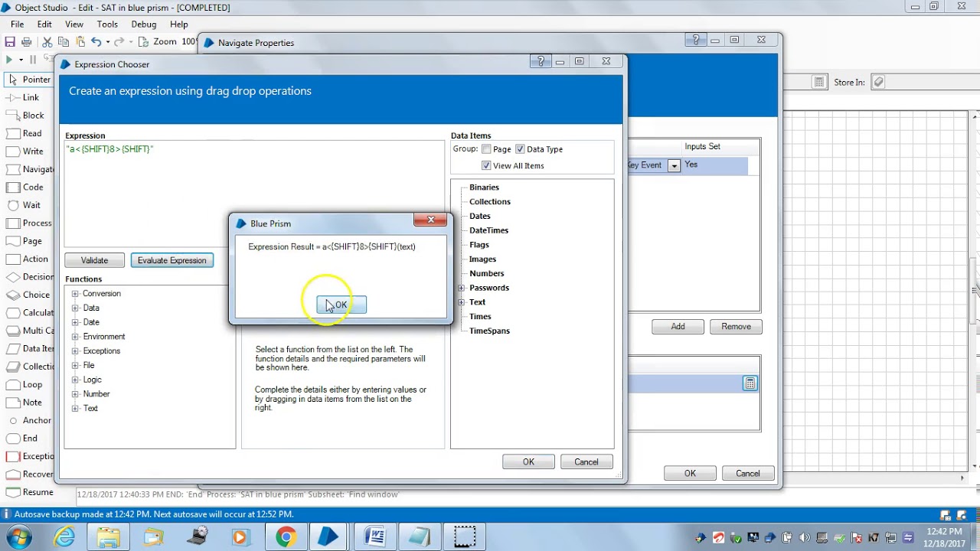
Task: Select the Wait stage tool
Action: (24, 205)
